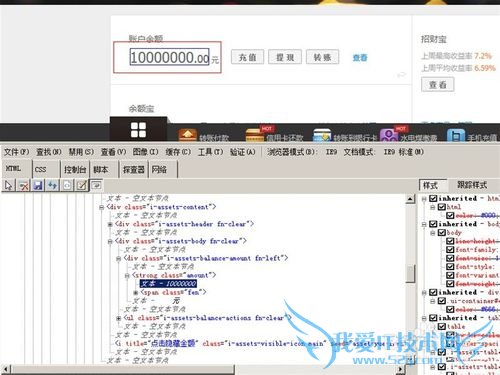Open the white grid apps icon
500x375 pixels.
click(x=138, y=130)
